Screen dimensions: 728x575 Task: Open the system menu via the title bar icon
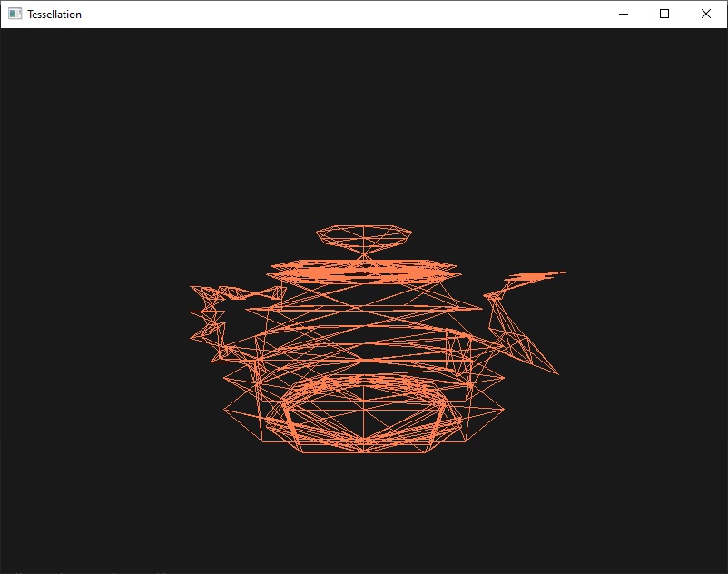pos(13,14)
